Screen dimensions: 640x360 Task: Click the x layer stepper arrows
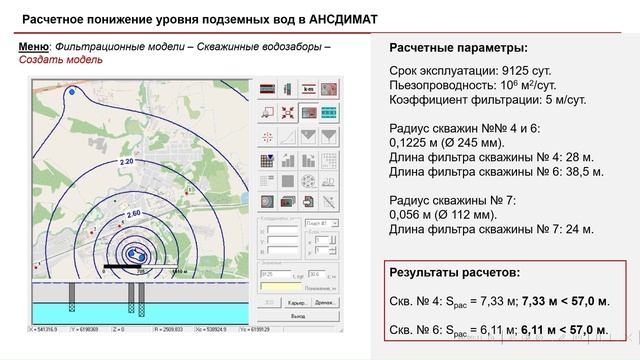(x=333, y=240)
